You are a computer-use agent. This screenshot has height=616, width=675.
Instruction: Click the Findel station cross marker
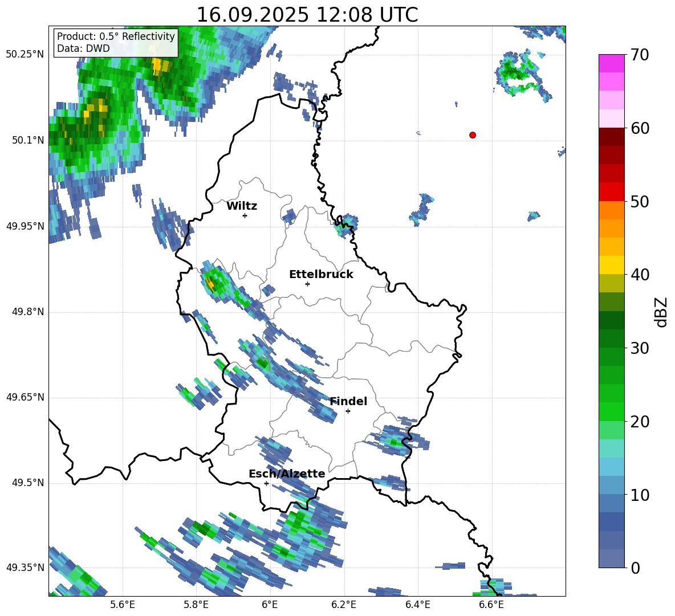(348, 411)
